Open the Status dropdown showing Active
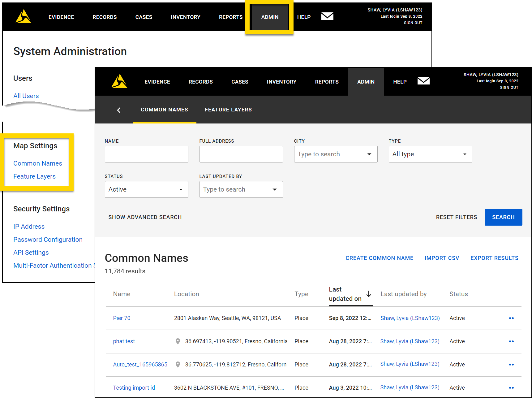The width and height of the screenshot is (532, 398). pyautogui.click(x=146, y=189)
